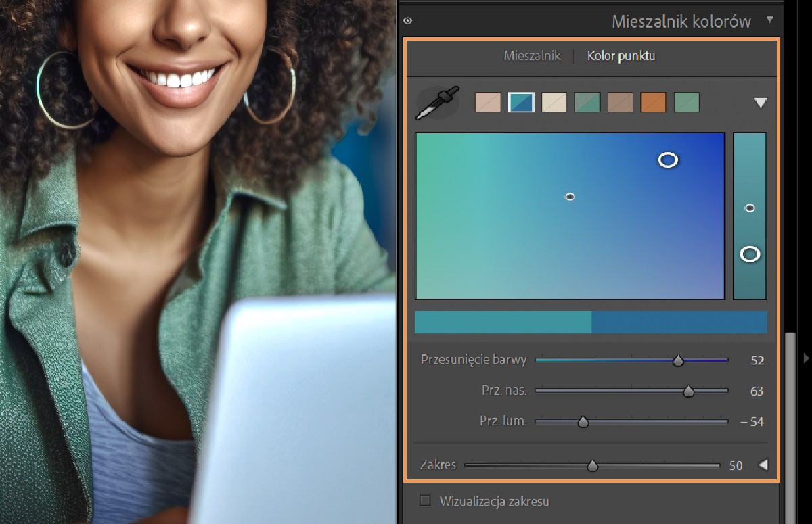
Task: Select the orange color swatch
Action: coord(654,102)
